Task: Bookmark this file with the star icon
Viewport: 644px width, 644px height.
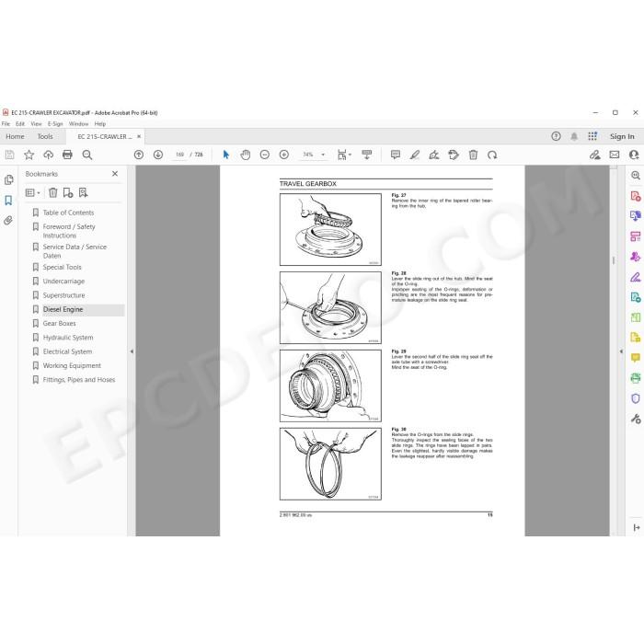Action: [x=29, y=155]
